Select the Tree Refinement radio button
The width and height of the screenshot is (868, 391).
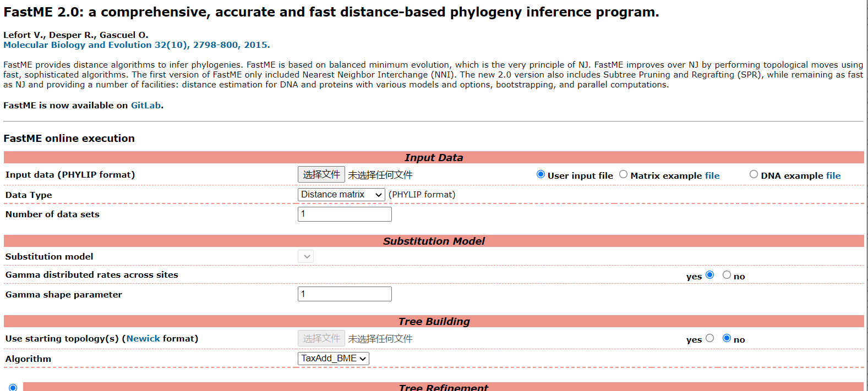click(13, 388)
